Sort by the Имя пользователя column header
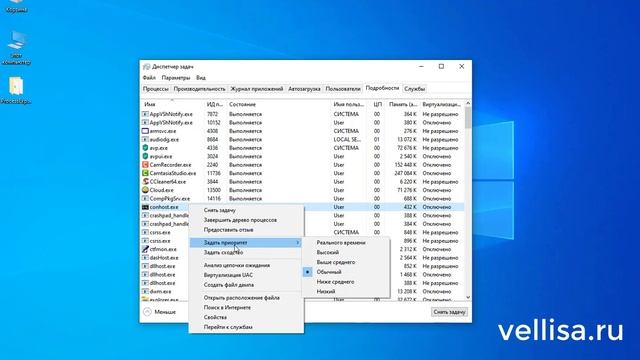Viewport: 640px width, 360px height. 348,104
